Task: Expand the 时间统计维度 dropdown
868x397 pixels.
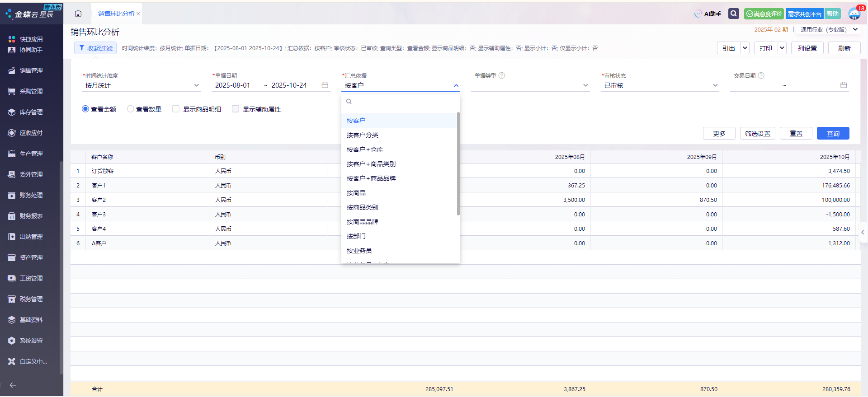Action: click(196, 85)
